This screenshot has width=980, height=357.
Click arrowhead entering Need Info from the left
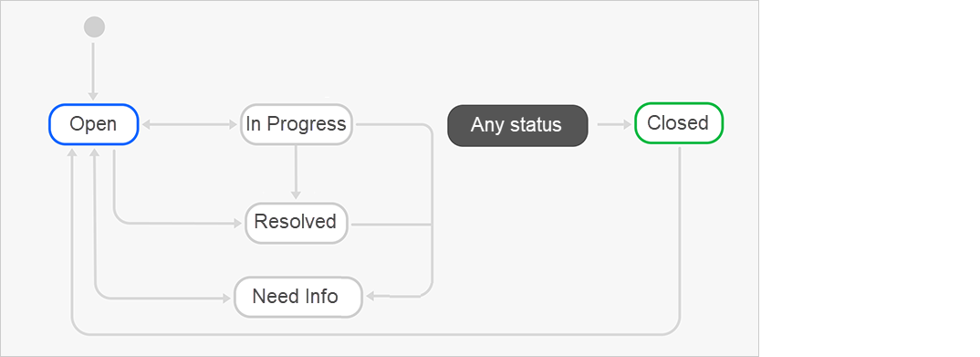pyautogui.click(x=226, y=299)
